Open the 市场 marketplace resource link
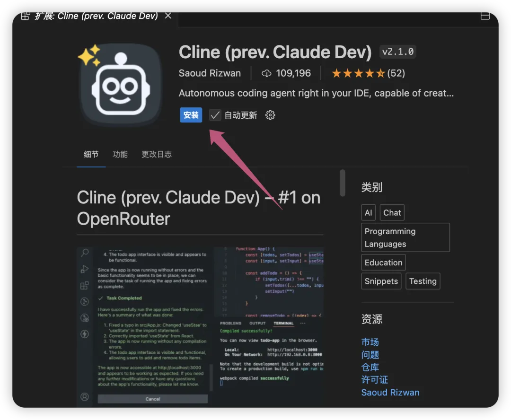The height and width of the screenshot is (420, 511). point(370,342)
